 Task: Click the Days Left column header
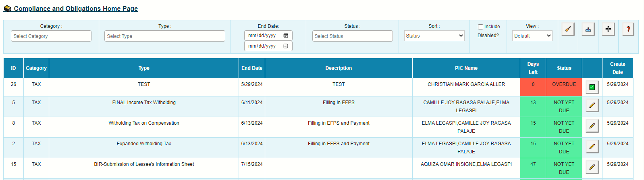(533, 68)
